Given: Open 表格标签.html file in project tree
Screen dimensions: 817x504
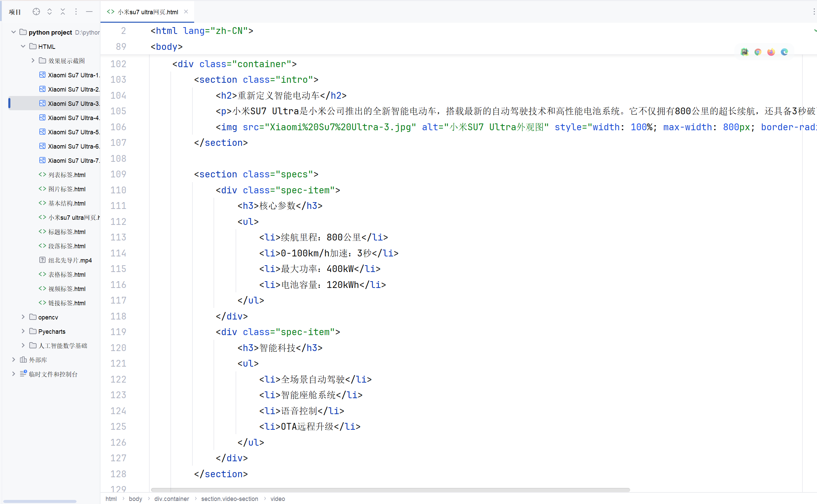Looking at the screenshot, I should point(67,274).
